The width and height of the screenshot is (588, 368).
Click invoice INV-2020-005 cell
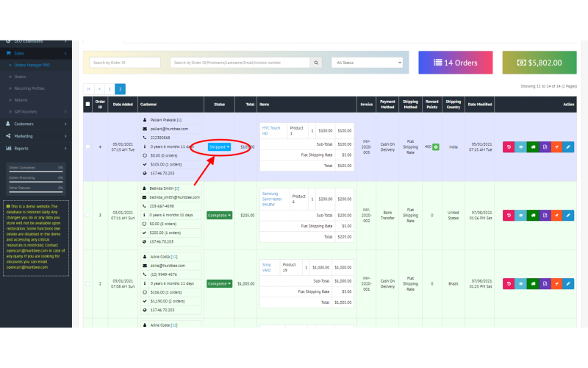(366, 146)
